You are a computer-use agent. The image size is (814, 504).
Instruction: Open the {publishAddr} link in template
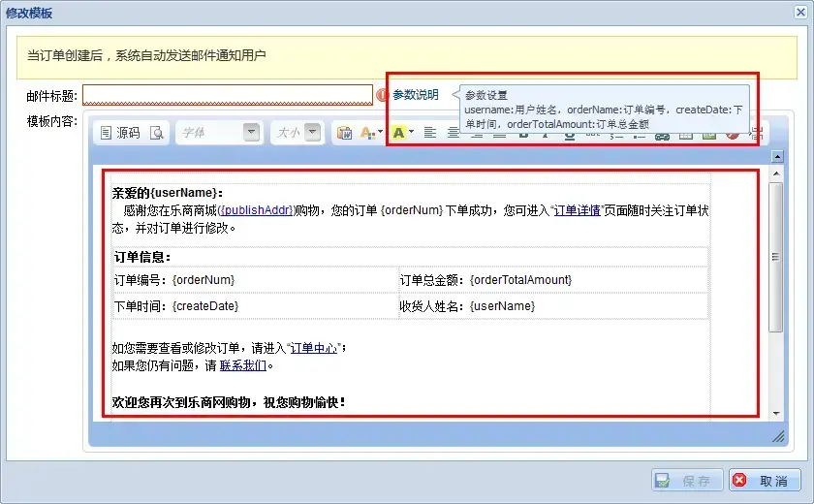pyautogui.click(x=257, y=210)
